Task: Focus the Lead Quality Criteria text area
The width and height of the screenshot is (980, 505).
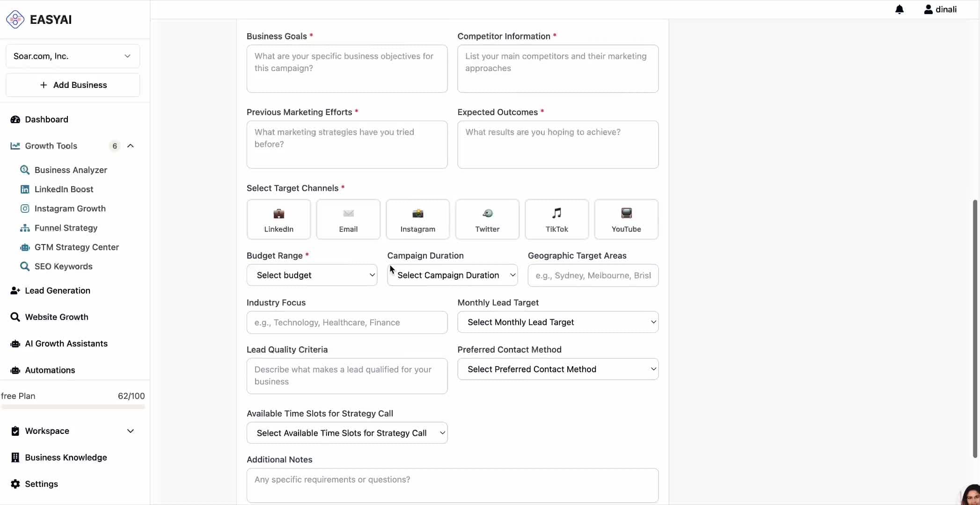Action: [x=347, y=376]
